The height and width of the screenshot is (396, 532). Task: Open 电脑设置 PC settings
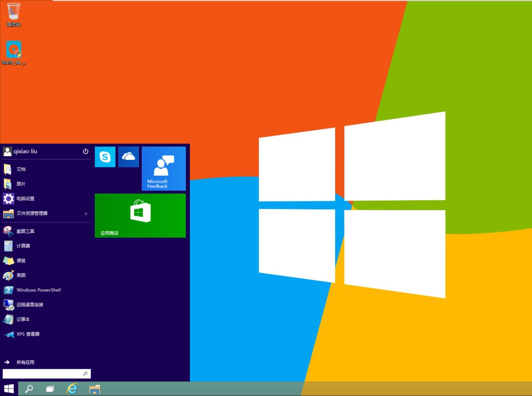coord(46,199)
